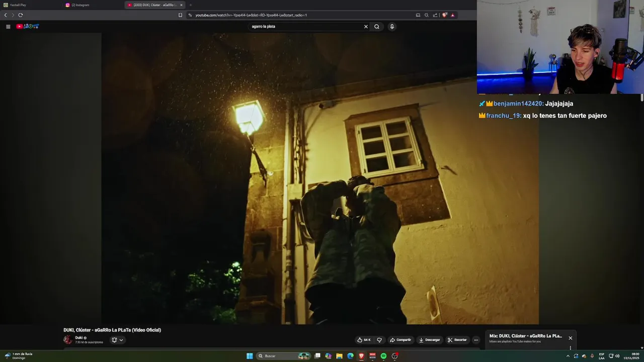
Task: Open Mix playlist options menu
Action: (570, 347)
